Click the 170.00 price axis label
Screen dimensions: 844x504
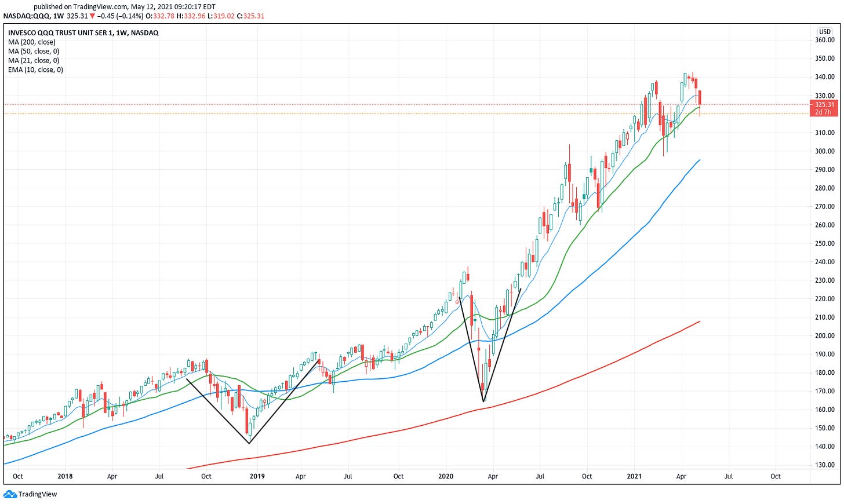pyautogui.click(x=825, y=391)
